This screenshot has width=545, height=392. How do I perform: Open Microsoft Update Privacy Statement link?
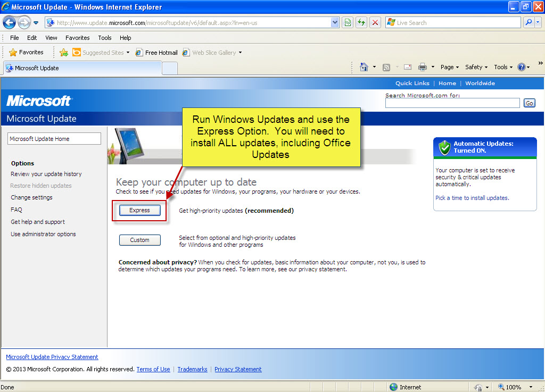pos(52,357)
